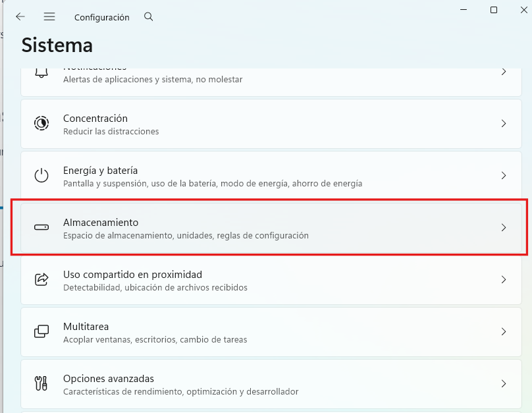Click the Uso compartido en proximidad share icon
This screenshot has height=413, width=532.
tap(41, 279)
